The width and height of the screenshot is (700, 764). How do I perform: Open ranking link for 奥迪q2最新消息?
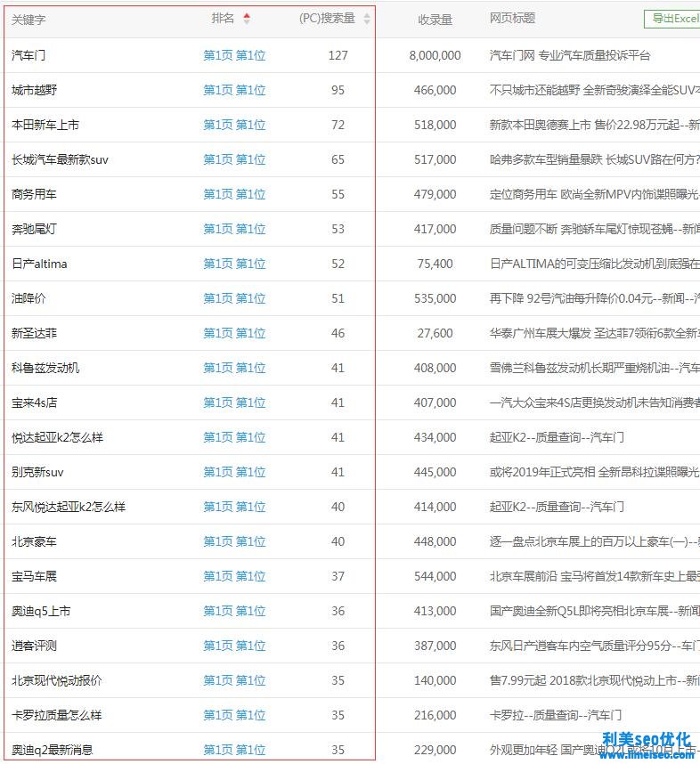[x=234, y=750]
